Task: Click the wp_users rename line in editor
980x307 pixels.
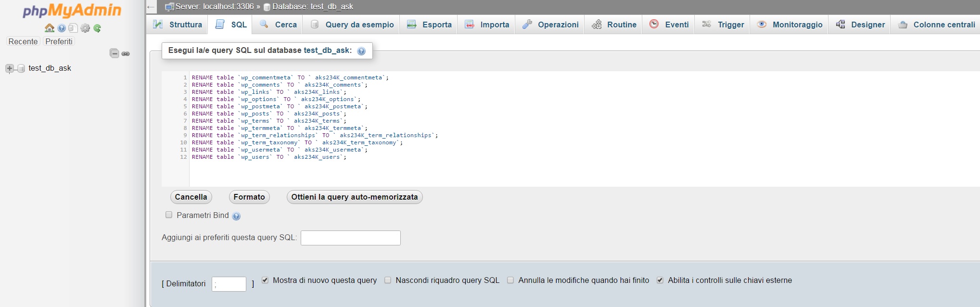Action: pyautogui.click(x=269, y=157)
